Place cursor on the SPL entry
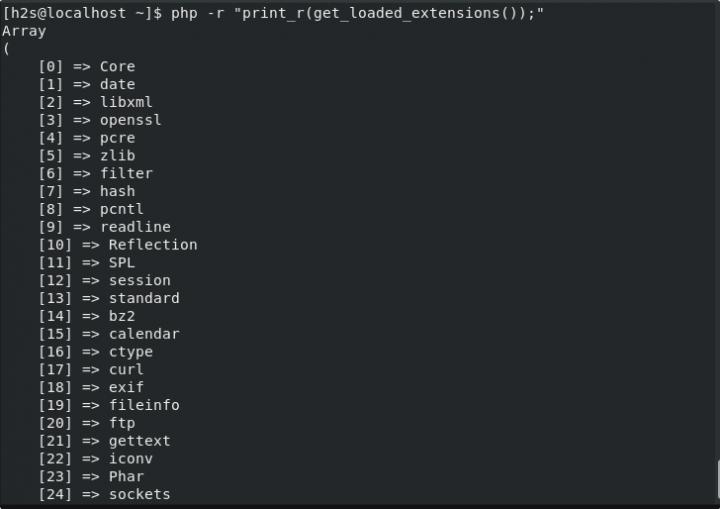 [122, 263]
